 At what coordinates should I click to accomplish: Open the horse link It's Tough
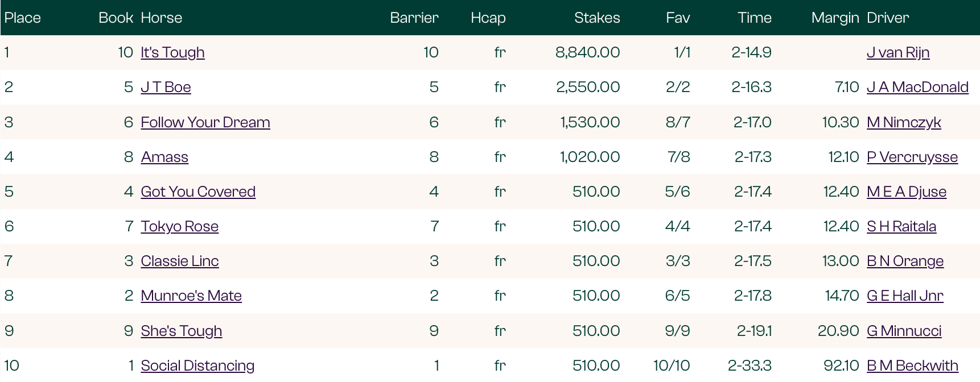(172, 52)
